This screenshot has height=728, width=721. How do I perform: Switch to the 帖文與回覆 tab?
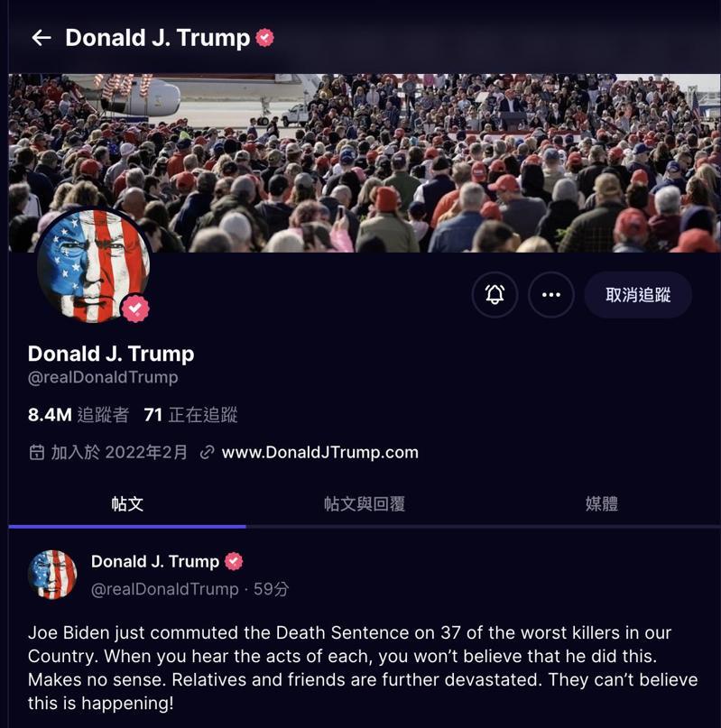[365, 504]
